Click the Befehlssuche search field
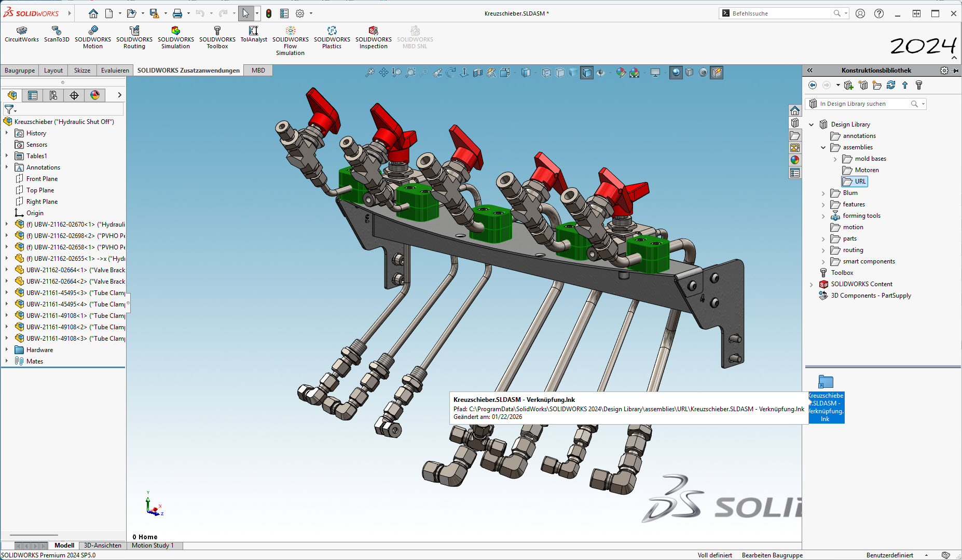 (x=778, y=13)
